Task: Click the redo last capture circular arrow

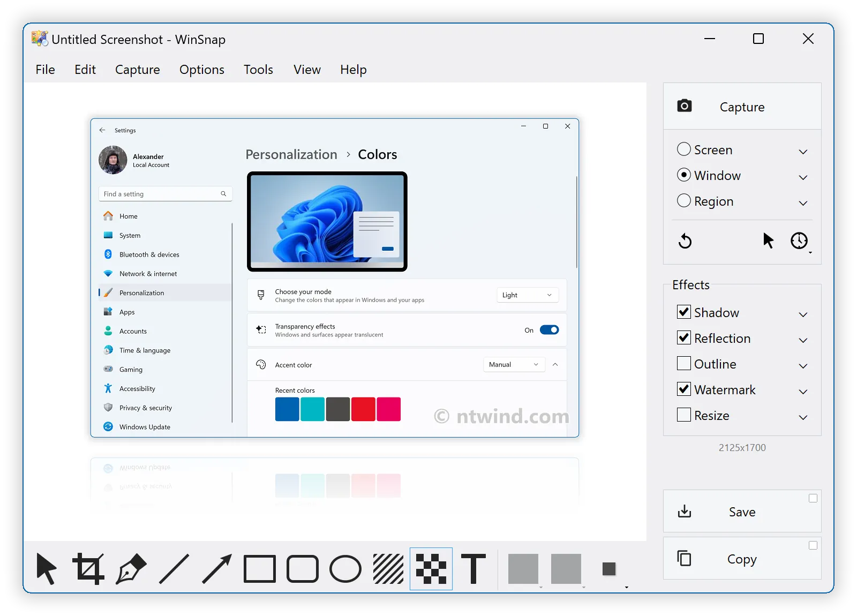Action: coord(685,241)
